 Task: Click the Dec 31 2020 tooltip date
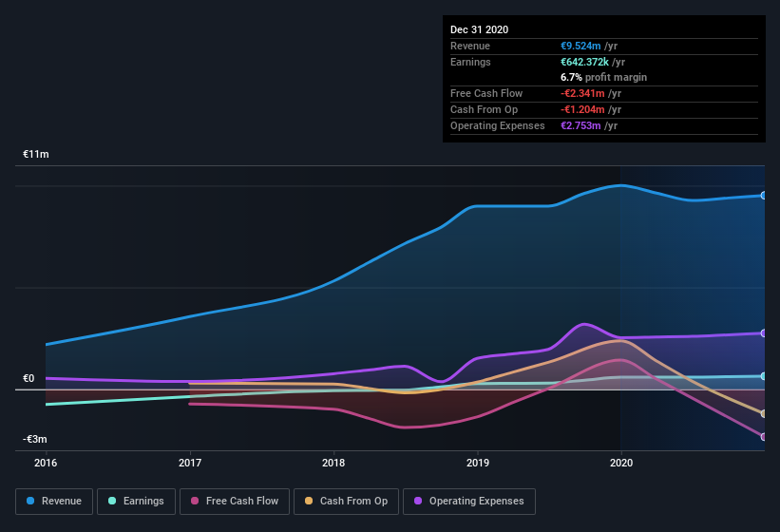pos(479,29)
